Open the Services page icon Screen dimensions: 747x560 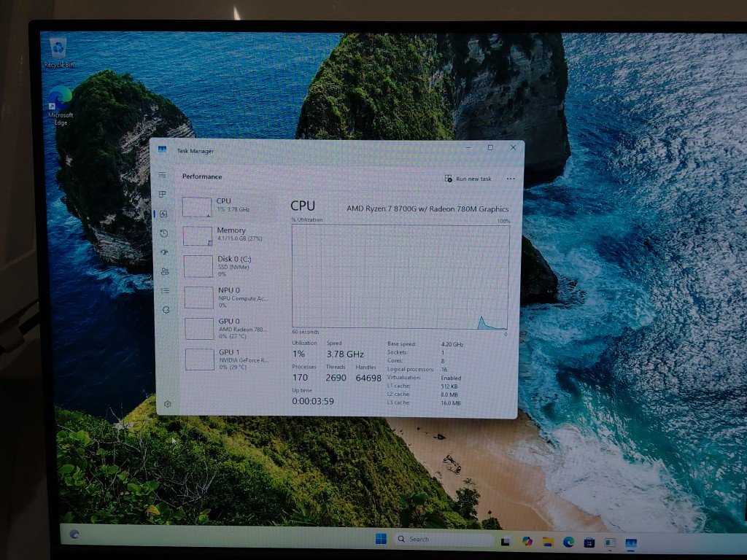(x=166, y=309)
